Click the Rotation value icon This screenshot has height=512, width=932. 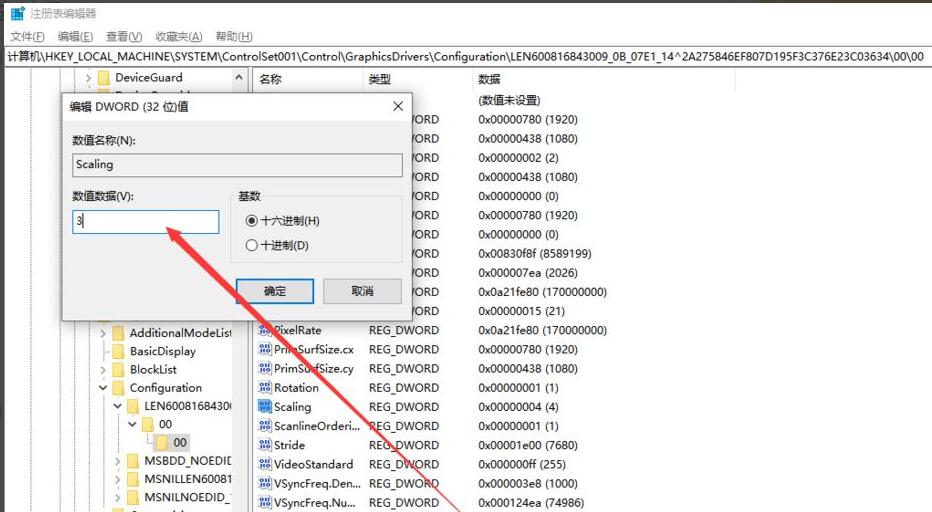265,388
